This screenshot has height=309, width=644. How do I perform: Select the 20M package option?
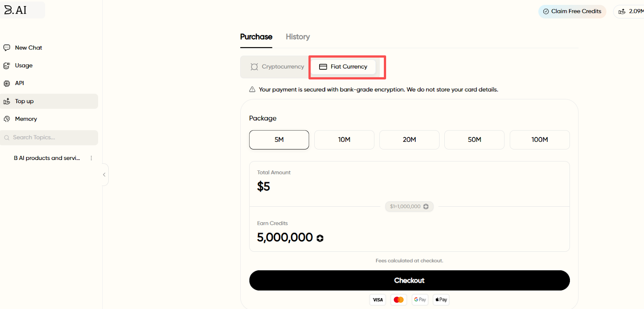(409, 140)
